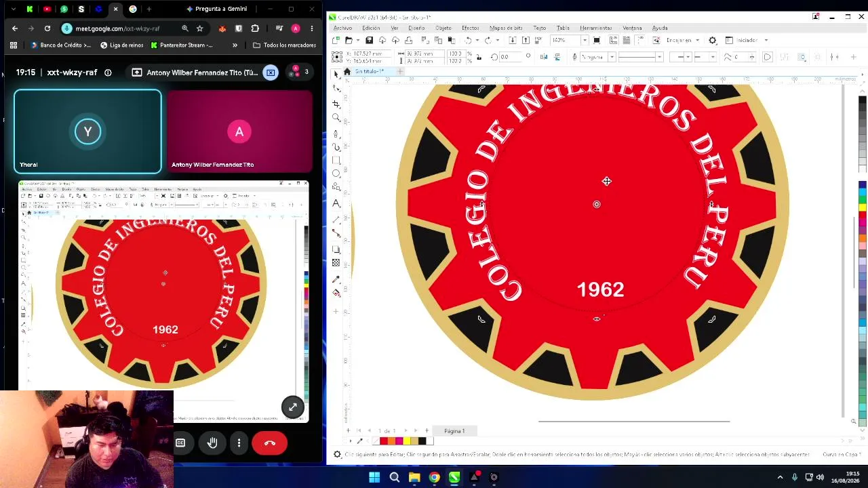This screenshot has width=868, height=488.
Task: Select the Pick tool in CorelDRAW toolbox
Action: 336,73
